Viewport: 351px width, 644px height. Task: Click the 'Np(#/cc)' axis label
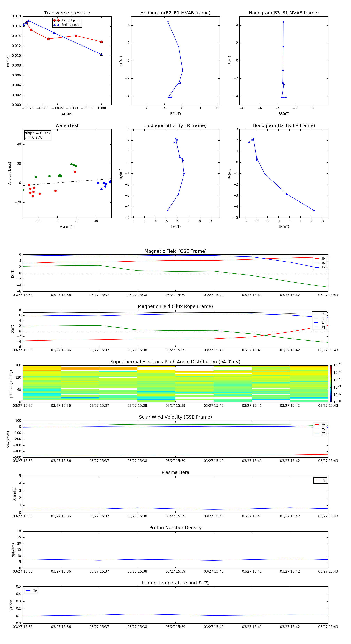pyautogui.click(x=13, y=550)
